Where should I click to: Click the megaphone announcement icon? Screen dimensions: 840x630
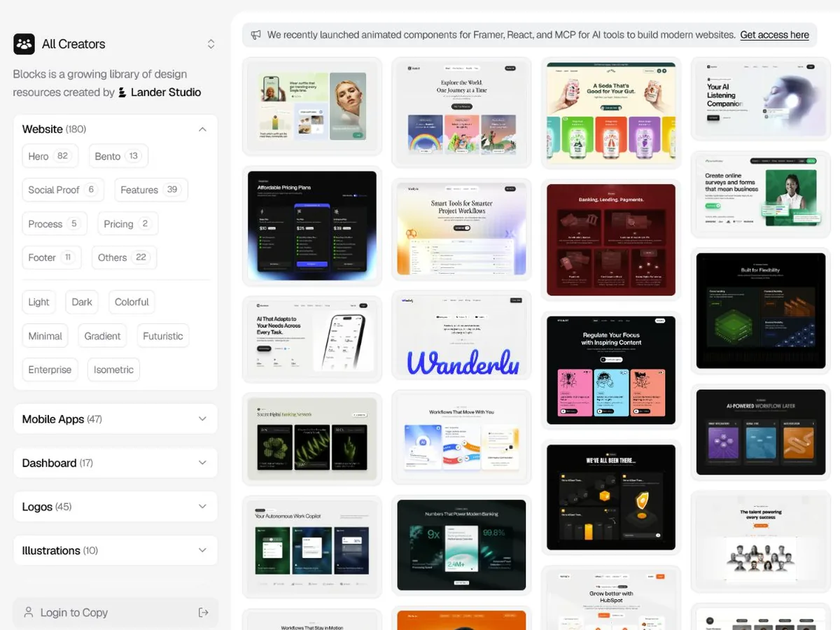256,35
